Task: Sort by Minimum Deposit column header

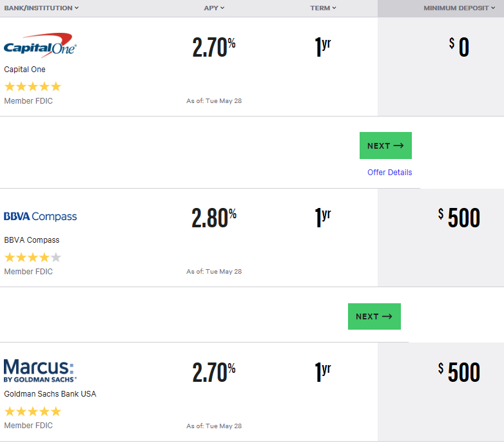Action: 459,8
